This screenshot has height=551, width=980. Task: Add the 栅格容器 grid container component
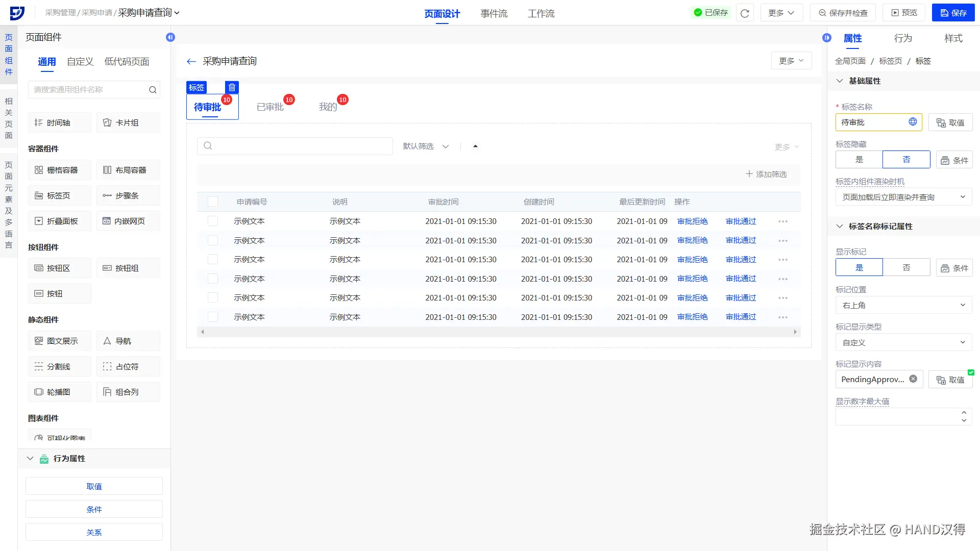click(x=59, y=170)
